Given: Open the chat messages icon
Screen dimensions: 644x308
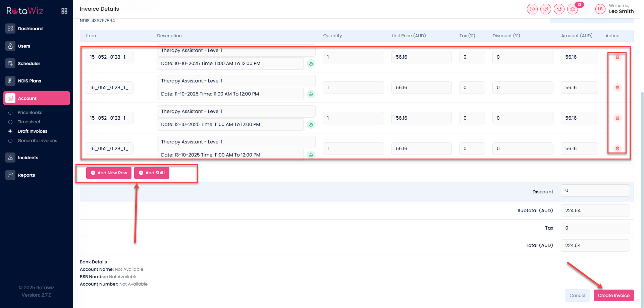Looking at the screenshot, I should (x=545, y=9).
